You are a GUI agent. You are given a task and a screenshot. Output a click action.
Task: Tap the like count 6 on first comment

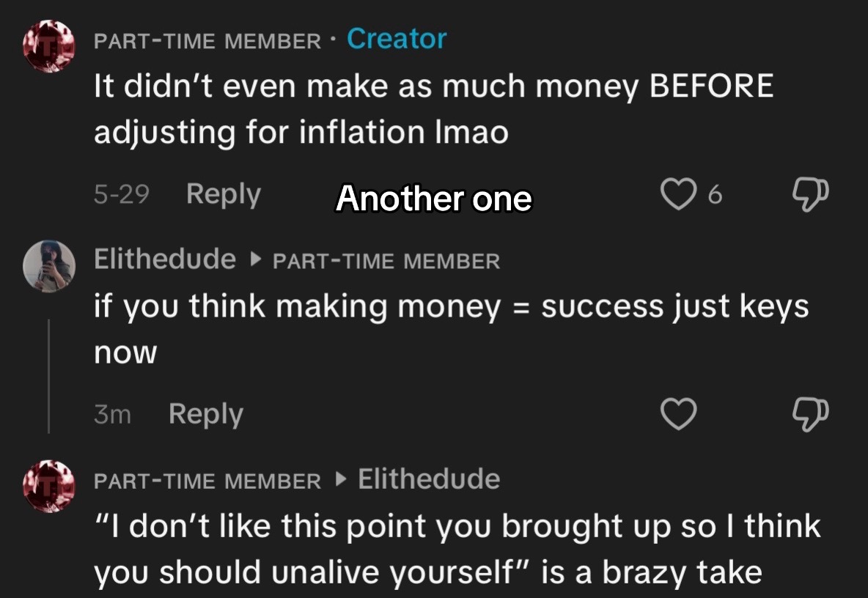tap(716, 195)
